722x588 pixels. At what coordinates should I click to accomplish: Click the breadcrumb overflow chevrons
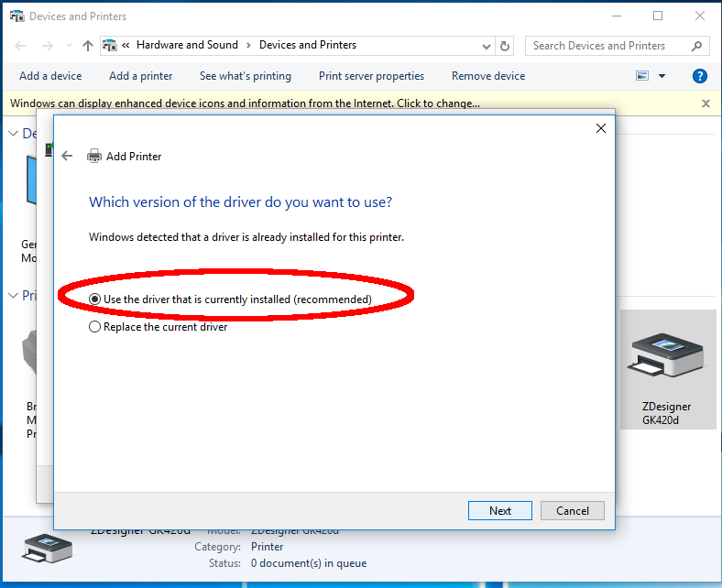(x=126, y=45)
